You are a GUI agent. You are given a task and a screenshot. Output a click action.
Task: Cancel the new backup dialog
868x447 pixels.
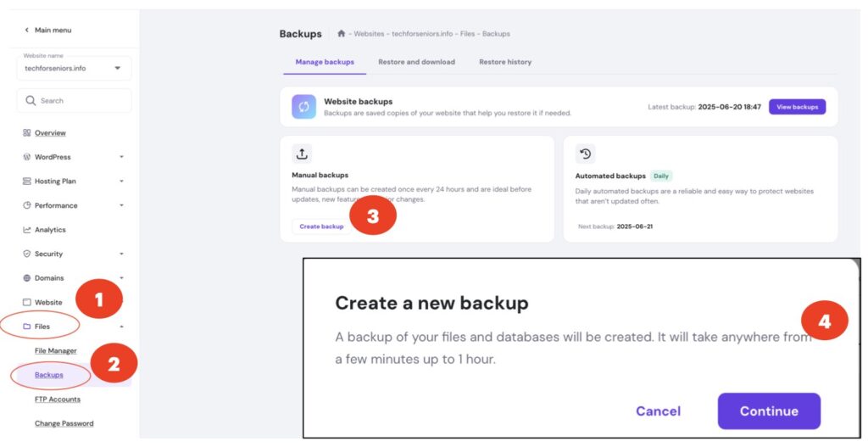[x=658, y=411]
